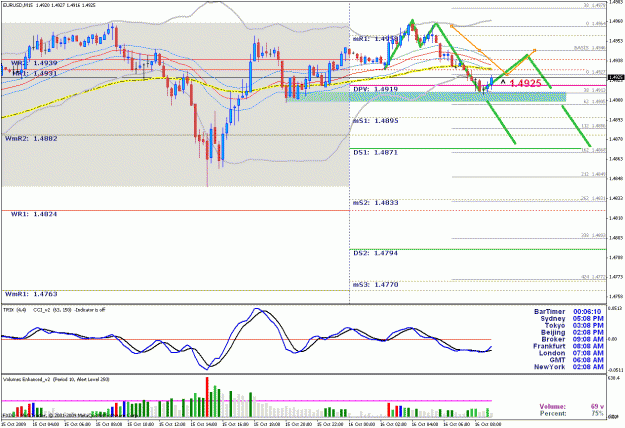625x428 pixels.
Task: Click the large red 1.4925 price label
Action: [x=525, y=83]
